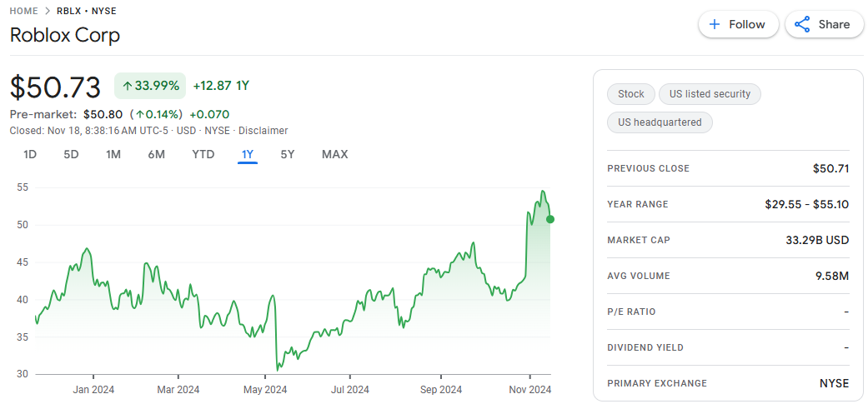Click the Stock category chip
The width and height of the screenshot is (868, 409).
(x=630, y=94)
